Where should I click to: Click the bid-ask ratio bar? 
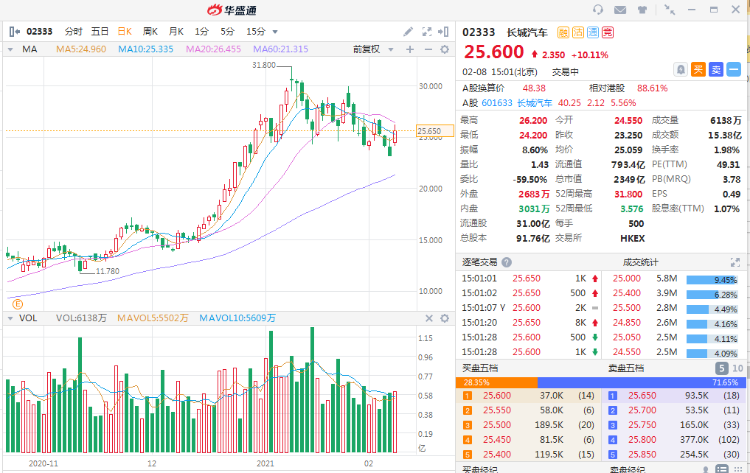pos(600,382)
